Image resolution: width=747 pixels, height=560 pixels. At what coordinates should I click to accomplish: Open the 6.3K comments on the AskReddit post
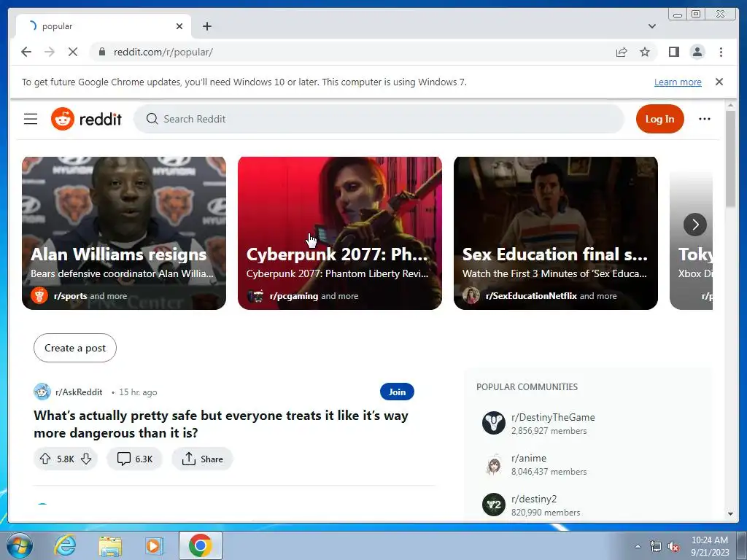click(x=134, y=459)
